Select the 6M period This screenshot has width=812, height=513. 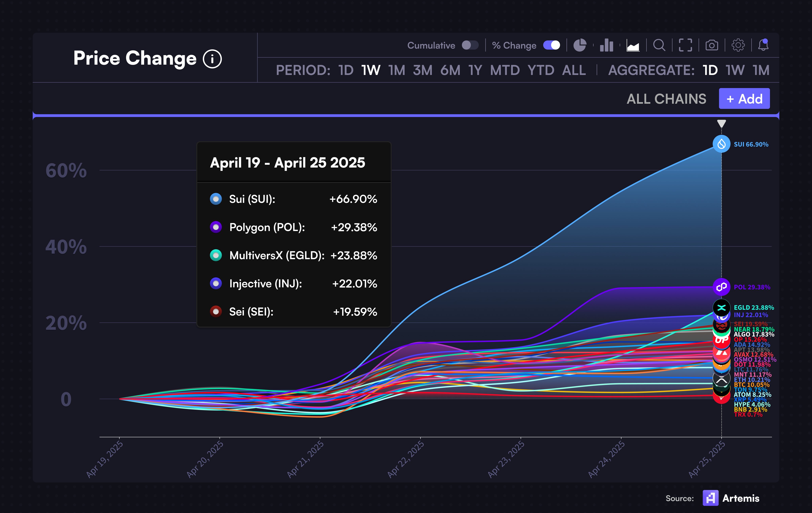tap(450, 70)
